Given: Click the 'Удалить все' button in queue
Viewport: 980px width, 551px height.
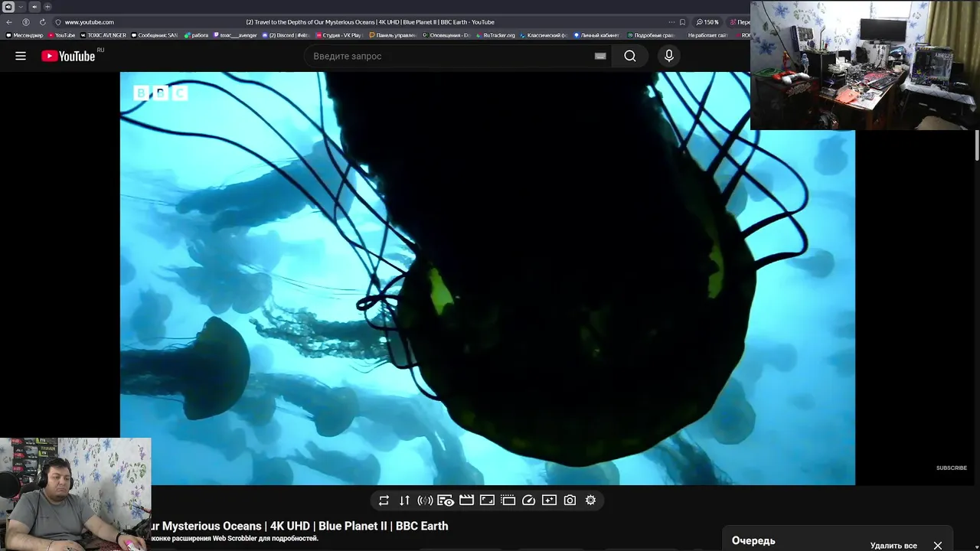Looking at the screenshot, I should pos(893,546).
